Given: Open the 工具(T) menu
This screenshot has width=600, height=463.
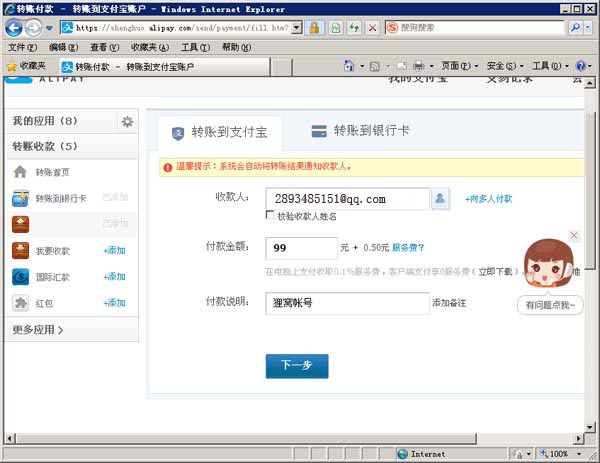Looking at the screenshot, I should pos(196,47).
